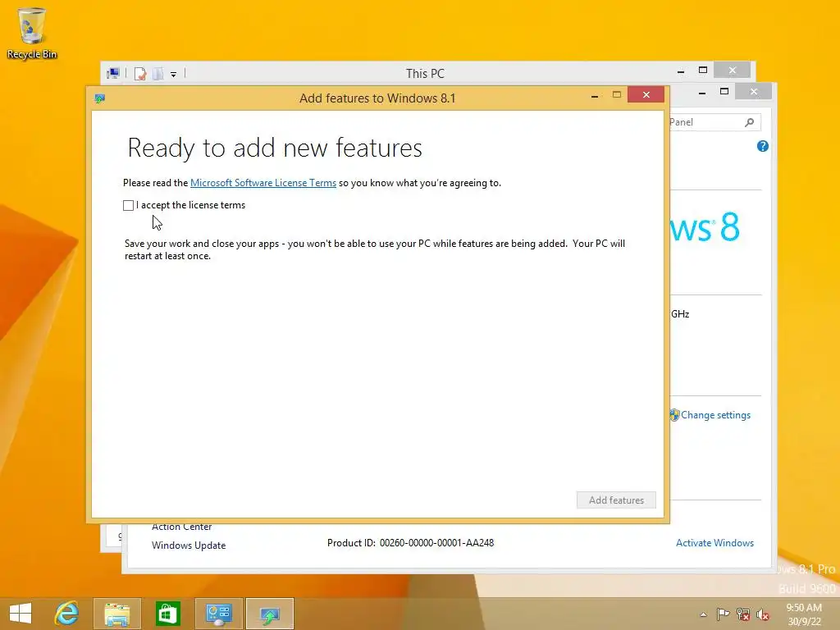This screenshot has width=840, height=630.
Task: Maximize the This PC window
Action: [703, 71]
